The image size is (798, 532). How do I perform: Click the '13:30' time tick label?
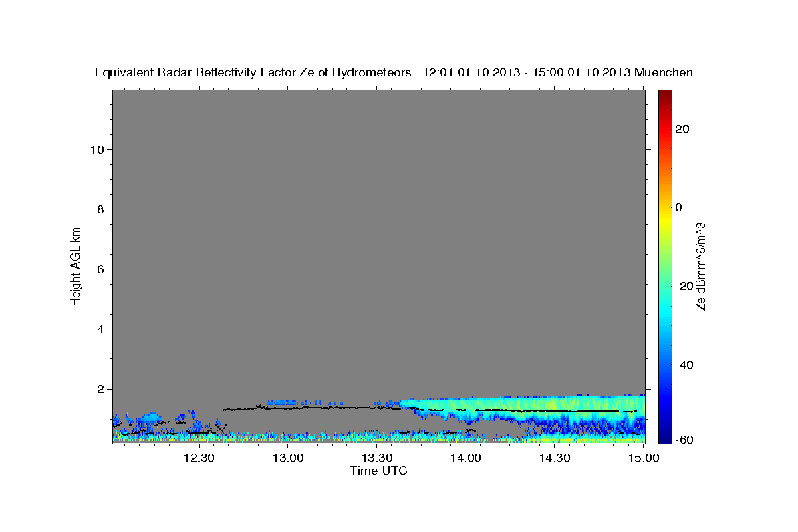tap(376, 458)
